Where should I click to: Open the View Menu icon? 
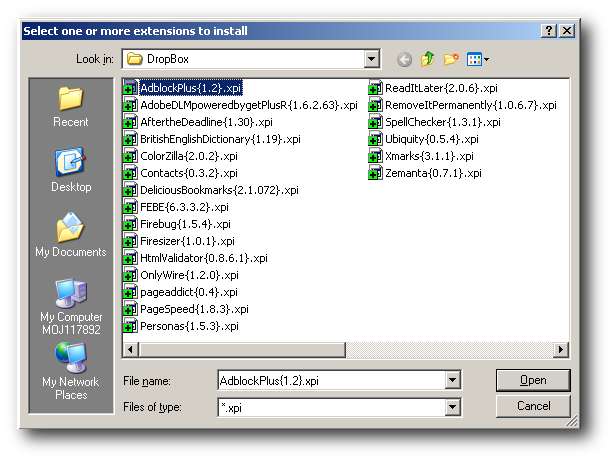[x=476, y=60]
